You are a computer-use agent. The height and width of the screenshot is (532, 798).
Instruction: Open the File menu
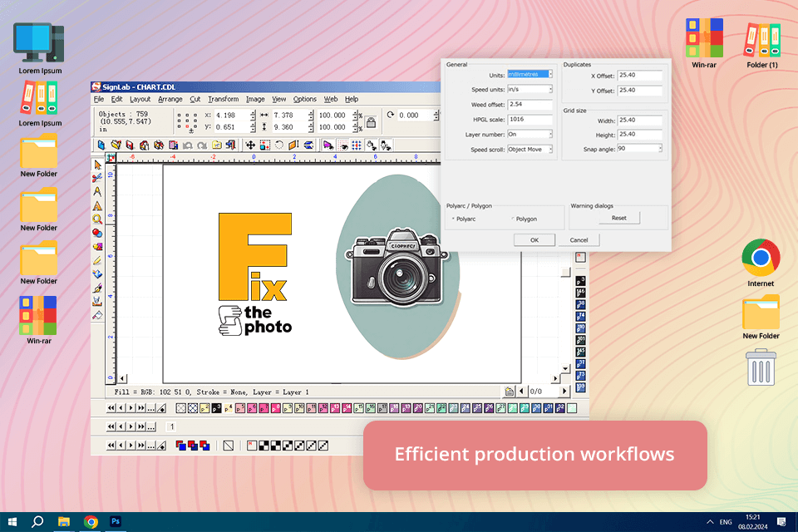pos(99,99)
